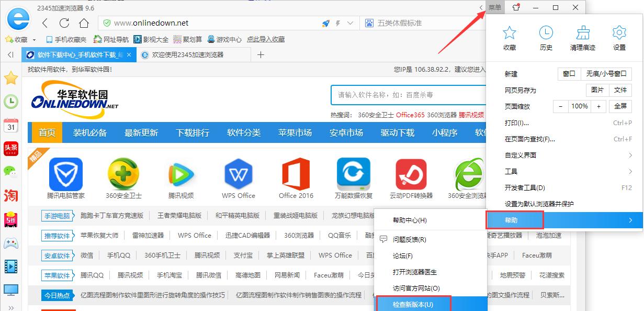Collapse the sidebar using the tab bar toggle

click(x=10, y=54)
